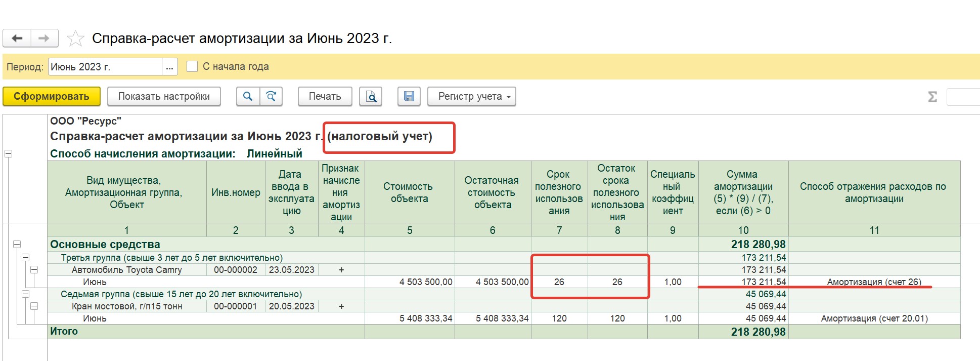
Task: Select 'Амортизация (счет 26)' cell
Action: (x=874, y=282)
